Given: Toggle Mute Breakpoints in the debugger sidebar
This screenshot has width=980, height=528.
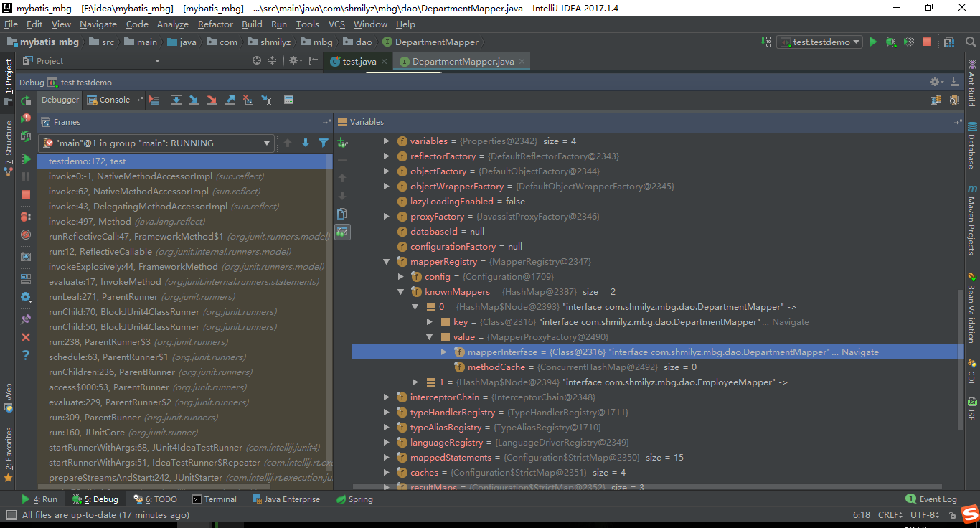Looking at the screenshot, I should point(26,235).
